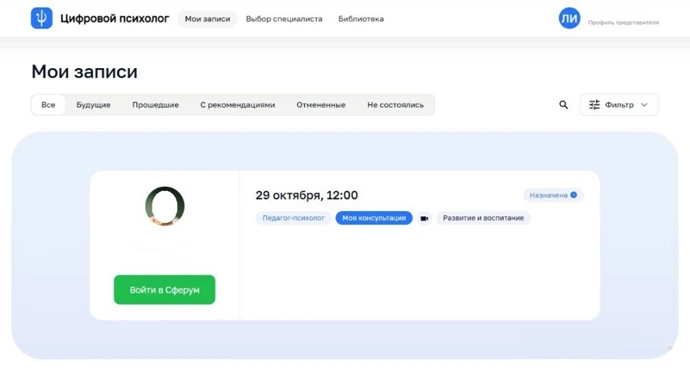Select the Все tab

(48, 105)
